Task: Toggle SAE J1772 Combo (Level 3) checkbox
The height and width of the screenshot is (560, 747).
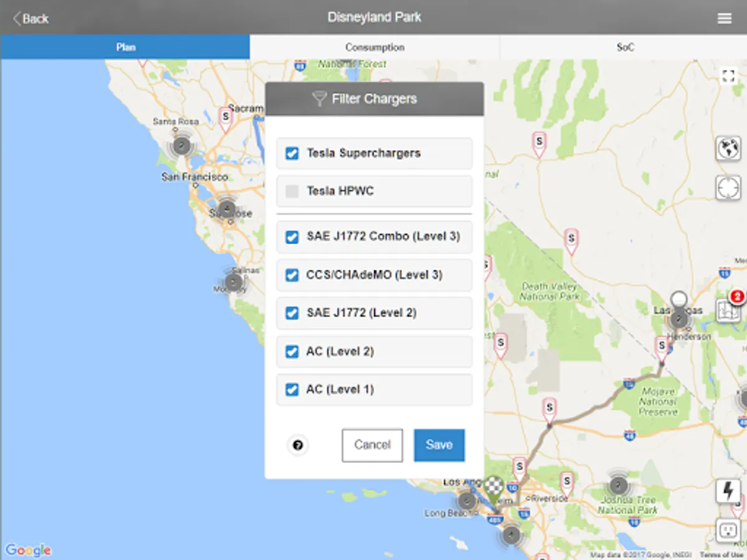Action: click(x=292, y=237)
